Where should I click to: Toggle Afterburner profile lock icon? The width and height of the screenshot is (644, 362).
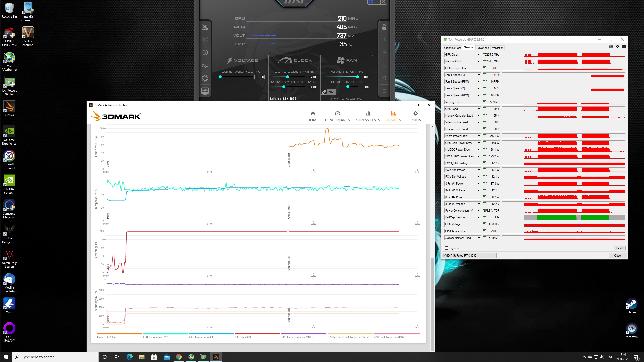pyautogui.click(x=384, y=27)
